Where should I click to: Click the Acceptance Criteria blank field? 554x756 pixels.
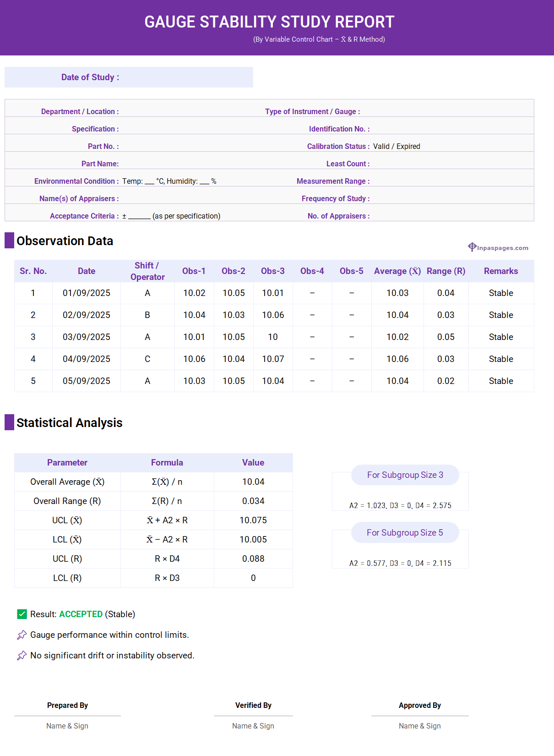(x=139, y=217)
